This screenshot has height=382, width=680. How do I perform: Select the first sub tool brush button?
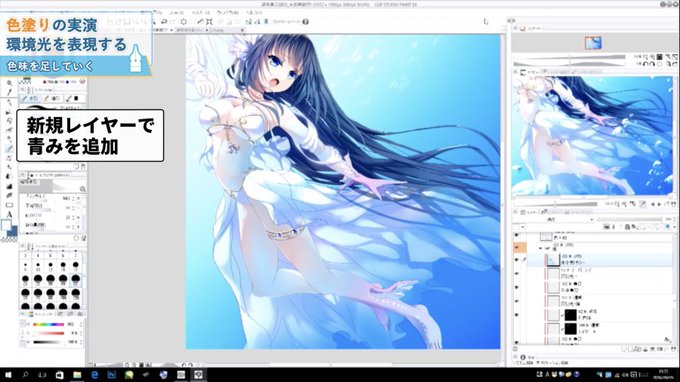(31, 98)
